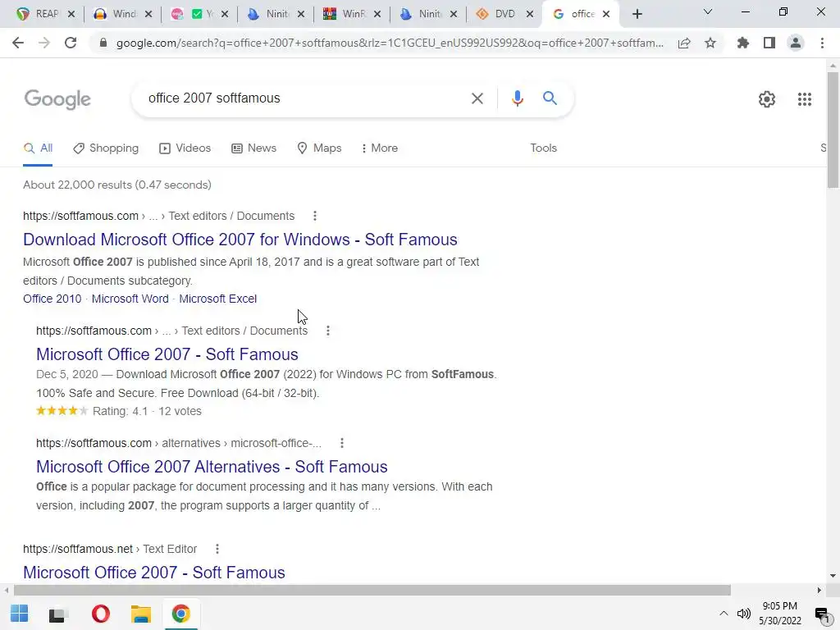
Task: Click the address bar URL
Action: (x=390, y=43)
